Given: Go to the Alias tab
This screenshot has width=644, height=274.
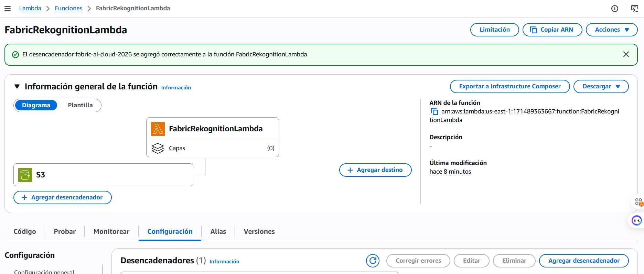Looking at the screenshot, I should tap(218, 231).
